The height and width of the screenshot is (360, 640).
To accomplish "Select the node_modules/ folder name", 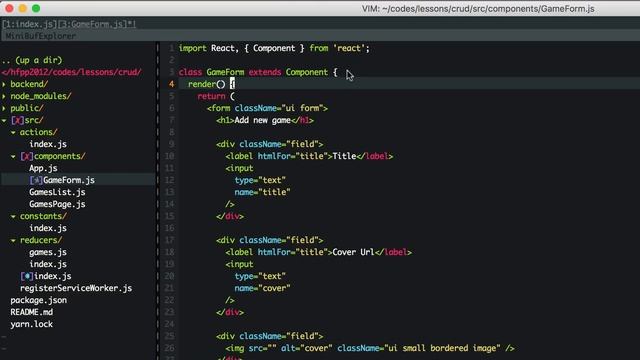I will [x=41, y=96].
